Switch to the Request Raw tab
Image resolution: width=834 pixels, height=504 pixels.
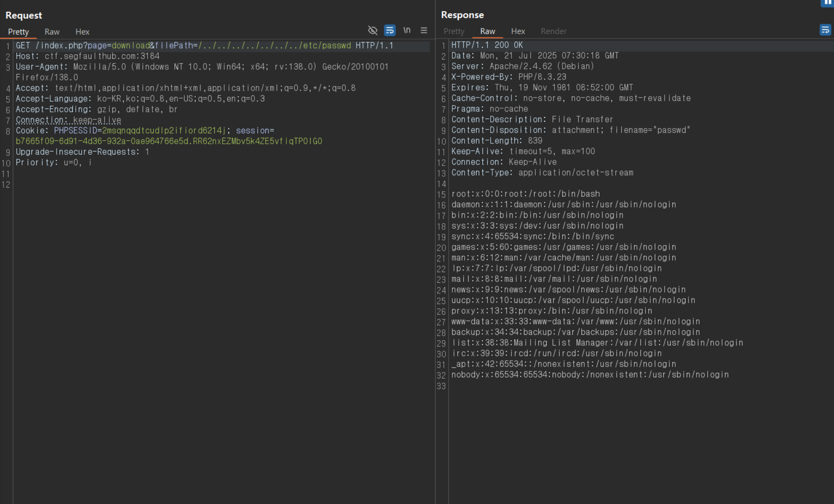coord(52,32)
